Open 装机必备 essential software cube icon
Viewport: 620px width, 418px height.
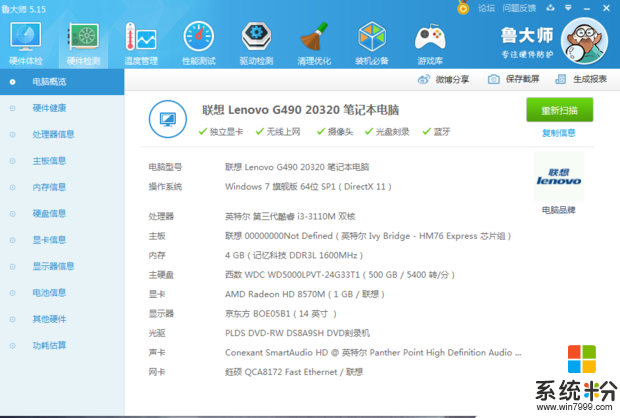coord(372,37)
